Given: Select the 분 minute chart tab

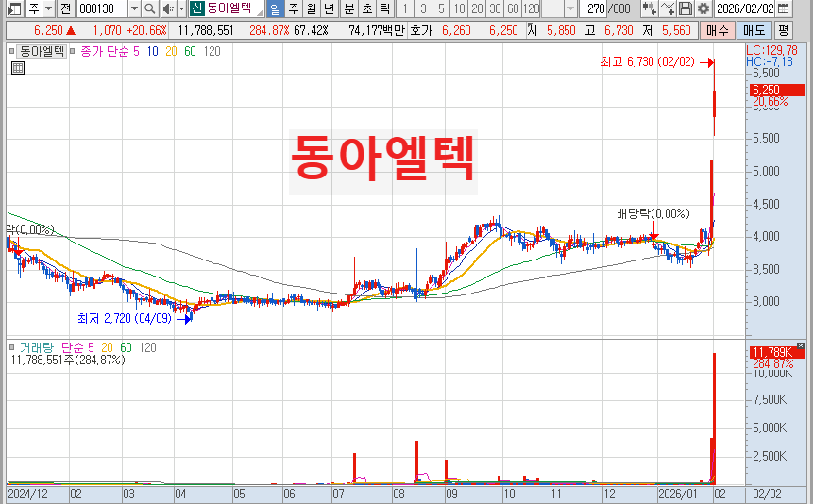Looking at the screenshot, I should click(349, 8).
